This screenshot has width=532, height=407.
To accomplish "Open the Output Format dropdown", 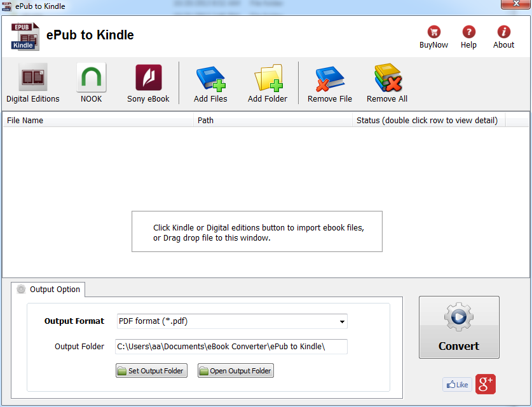I will [x=342, y=321].
